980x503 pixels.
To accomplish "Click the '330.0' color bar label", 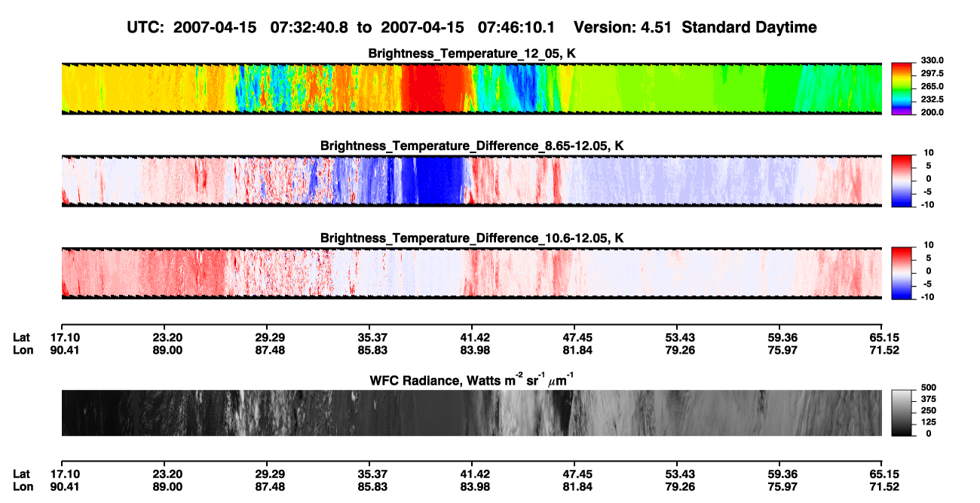I will coord(933,60).
